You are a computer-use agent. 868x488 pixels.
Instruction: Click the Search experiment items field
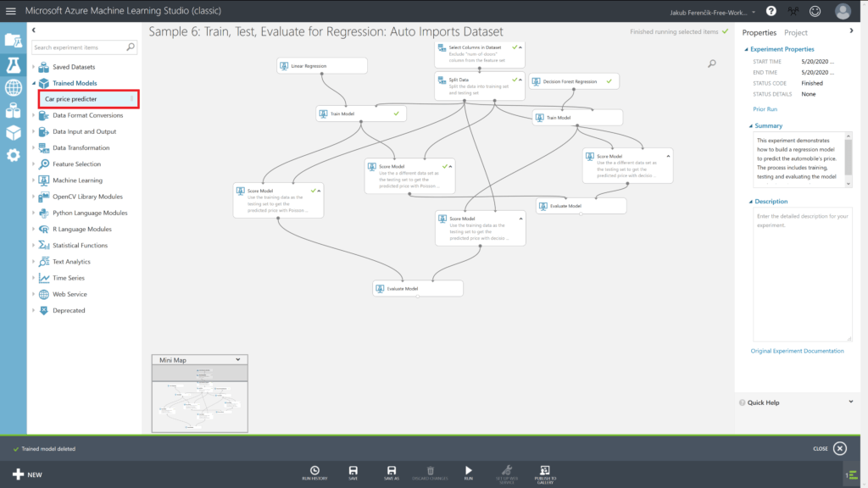78,47
